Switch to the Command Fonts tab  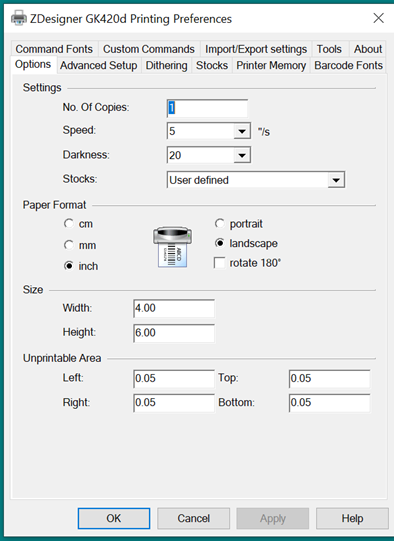[x=54, y=49]
